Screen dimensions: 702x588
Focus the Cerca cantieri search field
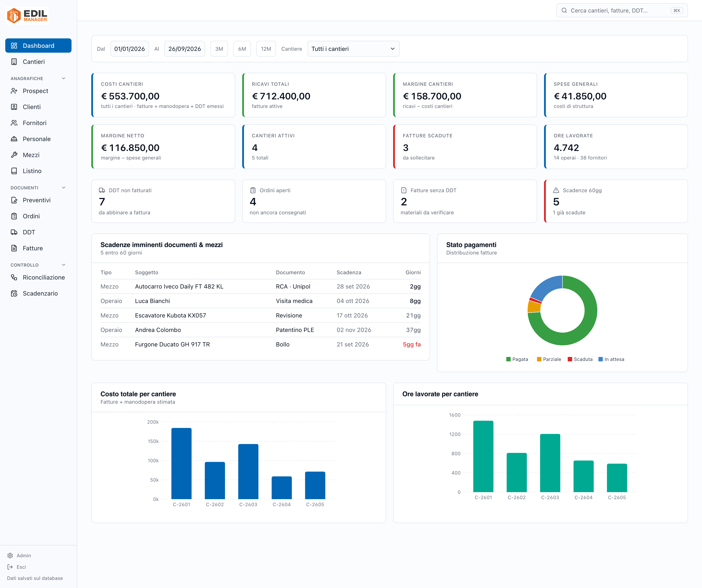click(x=622, y=10)
